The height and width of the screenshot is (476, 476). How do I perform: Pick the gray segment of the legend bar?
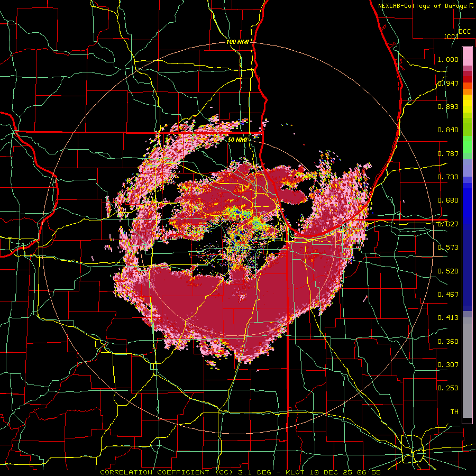467,368
